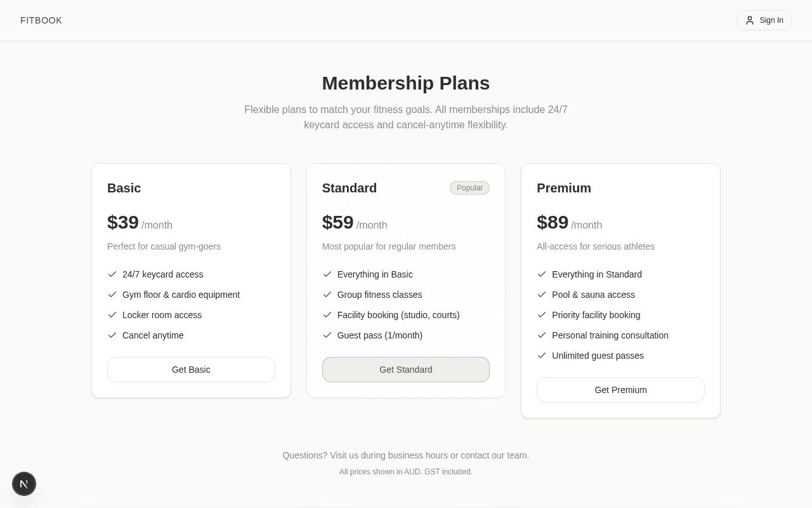Go to FITBOOK home logo
This screenshot has height=508, width=812.
41,20
